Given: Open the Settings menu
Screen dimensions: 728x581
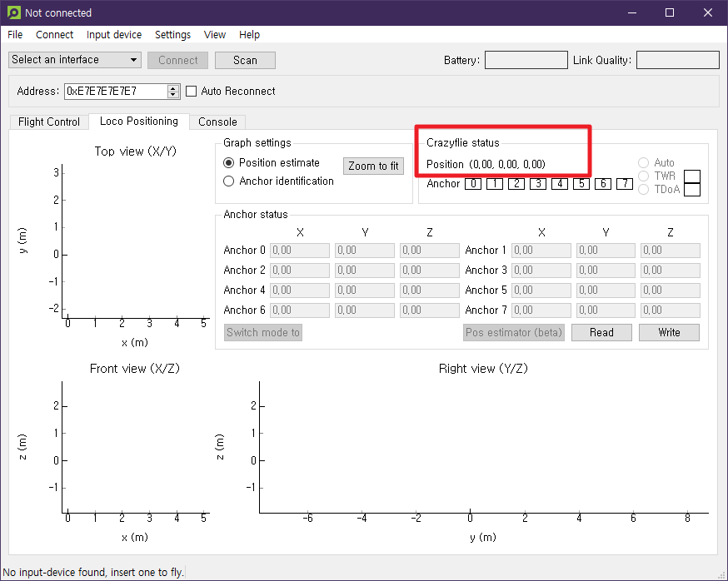Looking at the screenshot, I should click(172, 35).
